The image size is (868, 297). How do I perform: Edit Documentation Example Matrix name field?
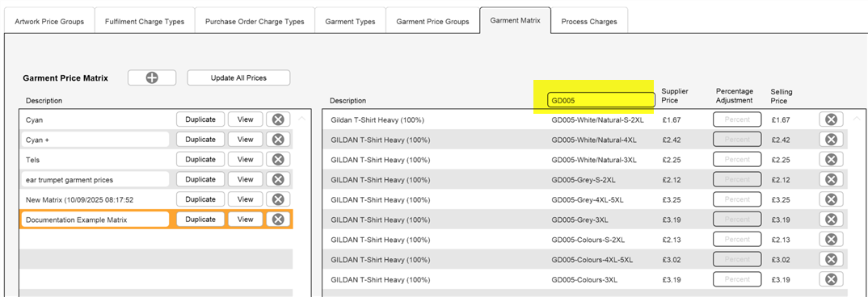(x=95, y=220)
